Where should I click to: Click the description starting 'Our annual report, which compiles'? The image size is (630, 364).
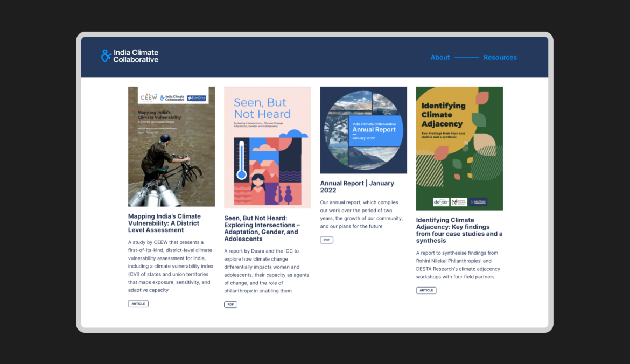(x=361, y=214)
